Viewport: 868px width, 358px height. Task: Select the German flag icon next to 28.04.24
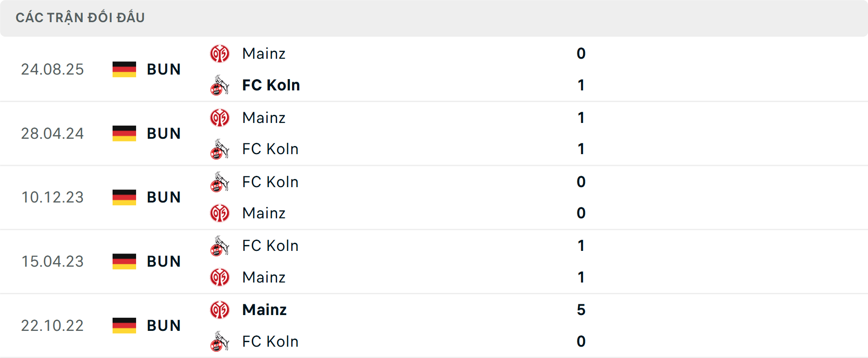tap(124, 133)
